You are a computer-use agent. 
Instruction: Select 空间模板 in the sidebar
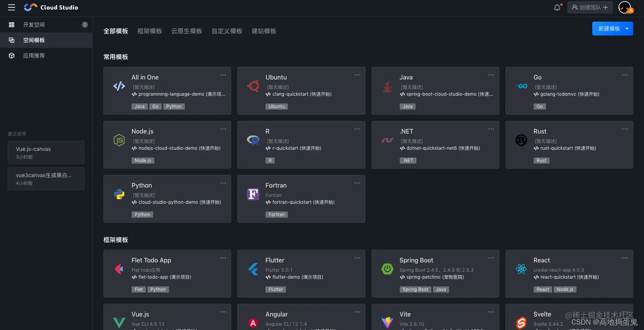46,40
